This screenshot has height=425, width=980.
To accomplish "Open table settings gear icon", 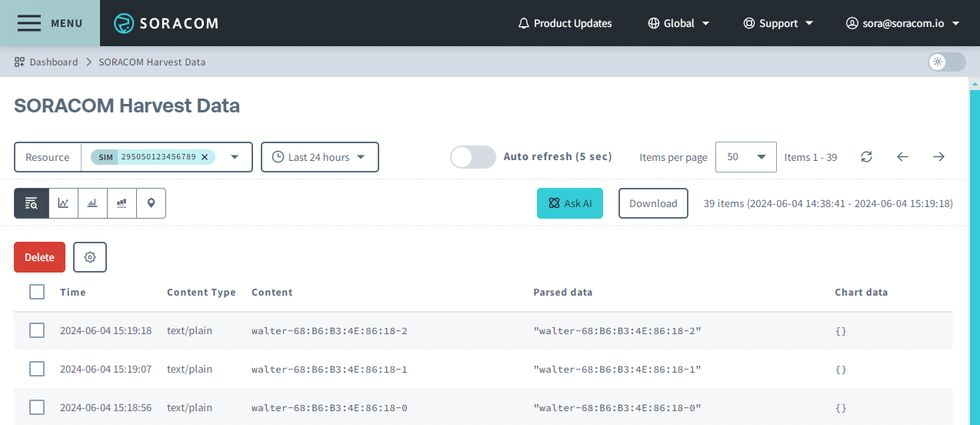I will [90, 257].
